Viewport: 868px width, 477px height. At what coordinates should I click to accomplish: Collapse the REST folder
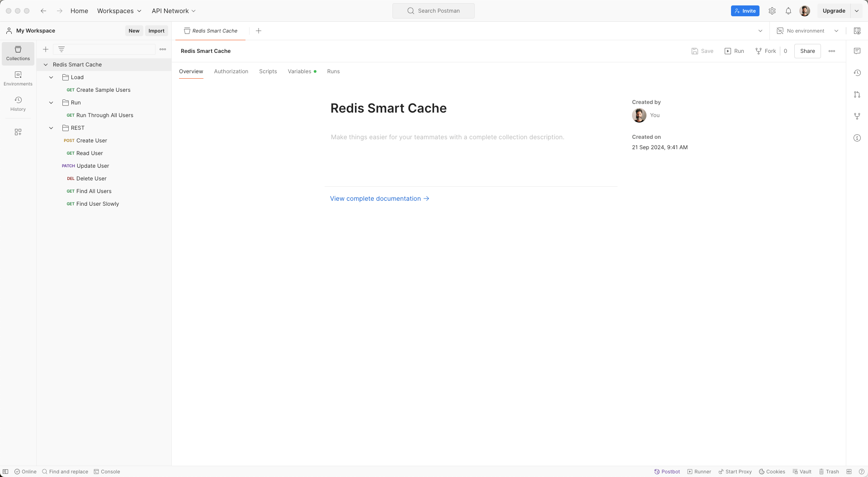(51, 128)
